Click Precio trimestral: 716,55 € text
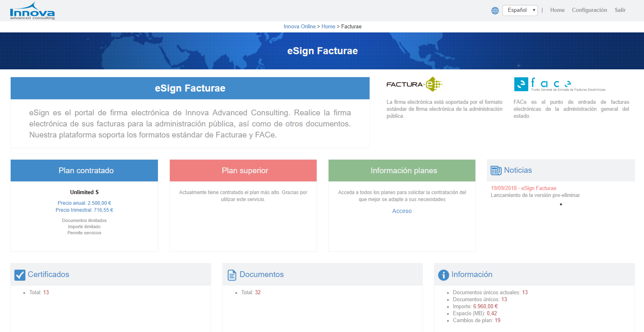 pyautogui.click(x=84, y=210)
